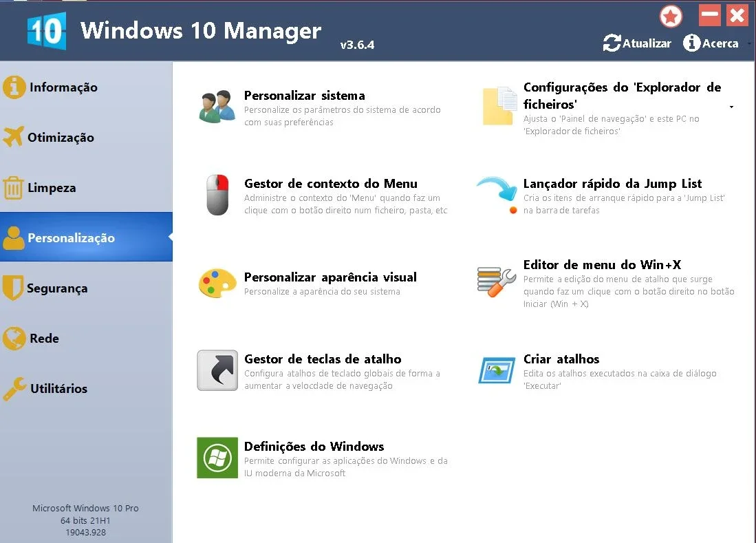Minimize the Windows 10 Manager window
The height and width of the screenshot is (543, 756).
(x=709, y=15)
